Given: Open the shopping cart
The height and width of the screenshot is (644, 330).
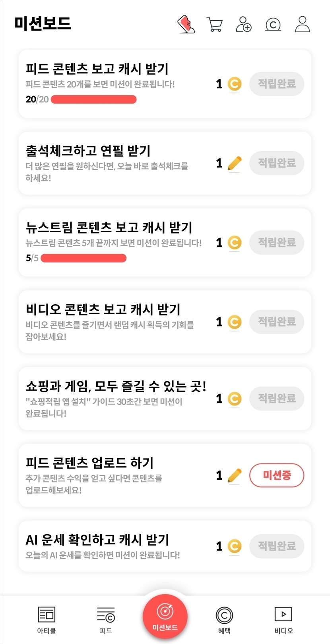Looking at the screenshot, I should click(214, 24).
